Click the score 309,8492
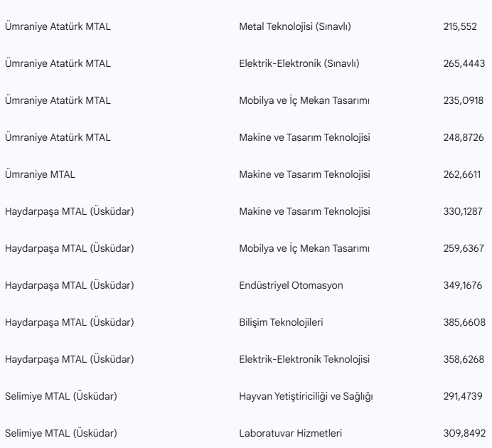492x448 pixels. [464, 434]
